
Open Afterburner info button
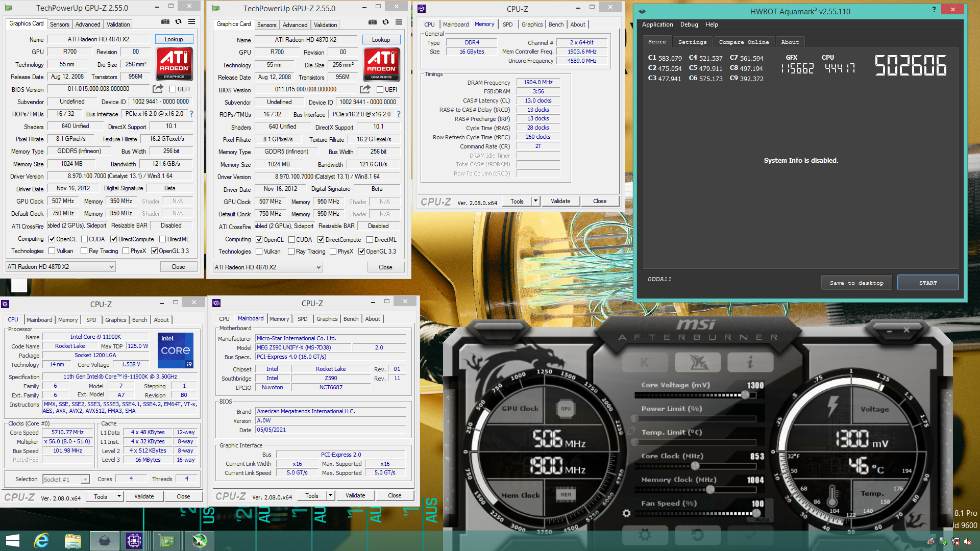750,362
